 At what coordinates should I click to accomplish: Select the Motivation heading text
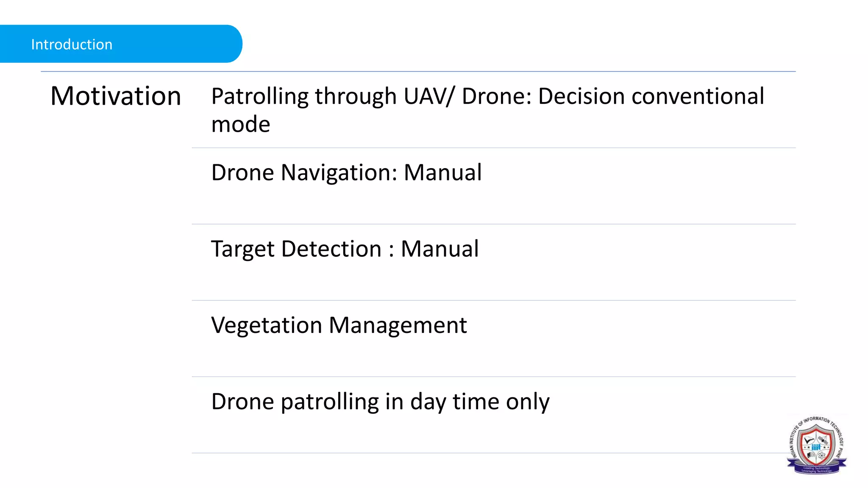(x=116, y=96)
